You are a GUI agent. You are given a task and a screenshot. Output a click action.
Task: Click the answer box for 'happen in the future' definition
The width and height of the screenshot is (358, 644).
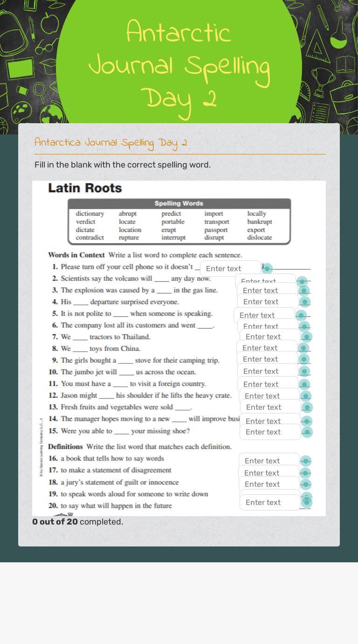(x=270, y=502)
